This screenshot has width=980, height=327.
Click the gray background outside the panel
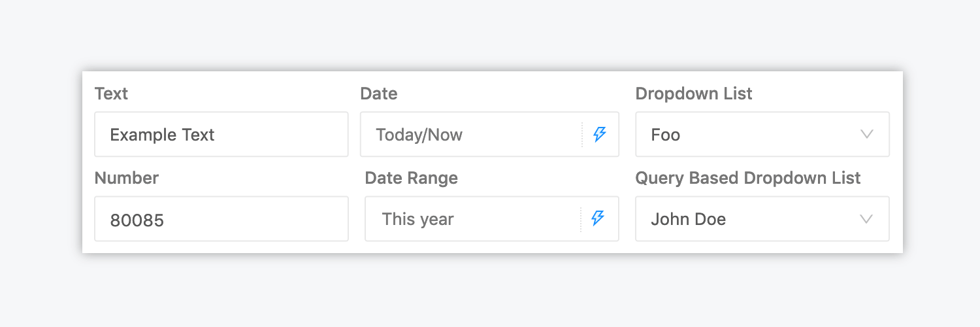pyautogui.click(x=490, y=294)
